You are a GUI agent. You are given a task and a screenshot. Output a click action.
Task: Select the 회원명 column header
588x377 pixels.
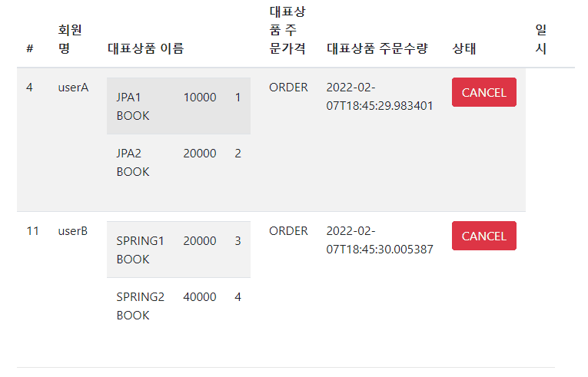tap(70, 38)
